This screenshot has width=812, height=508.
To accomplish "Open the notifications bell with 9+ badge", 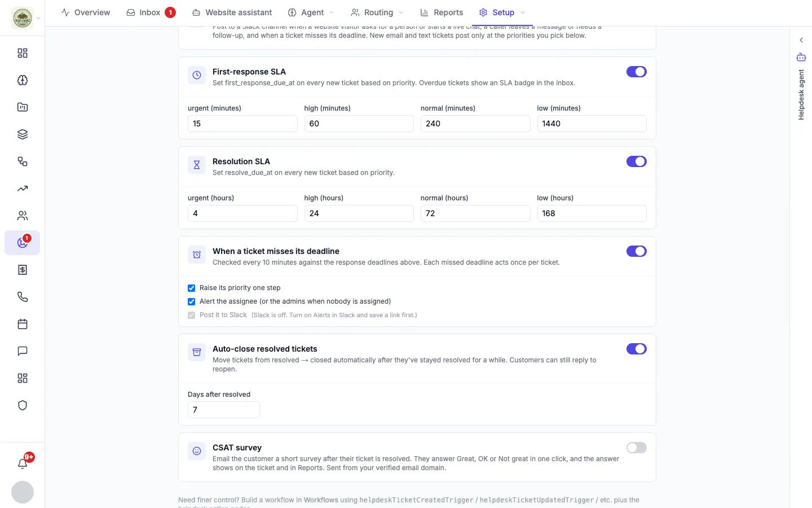I will pos(23,463).
